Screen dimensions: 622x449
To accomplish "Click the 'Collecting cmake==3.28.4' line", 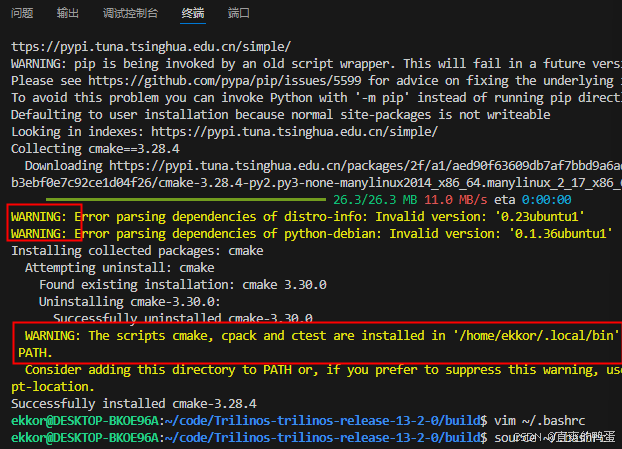I will (x=95, y=149).
